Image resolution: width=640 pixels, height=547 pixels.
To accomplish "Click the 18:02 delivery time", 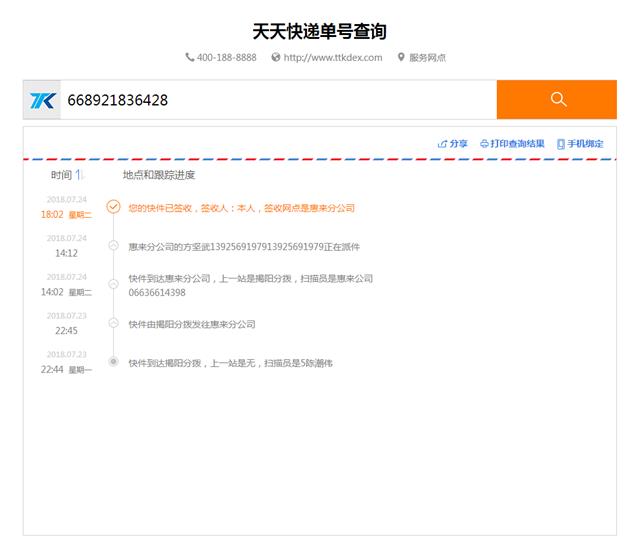I will pos(52,214).
